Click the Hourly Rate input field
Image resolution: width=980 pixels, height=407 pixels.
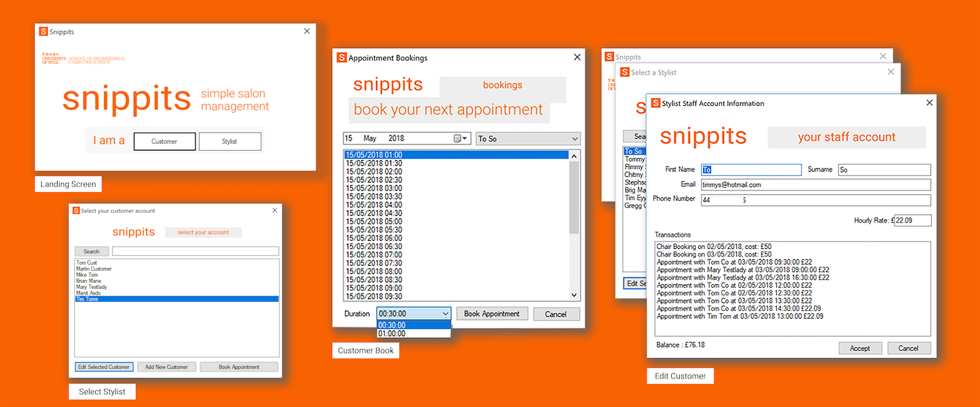click(x=913, y=220)
